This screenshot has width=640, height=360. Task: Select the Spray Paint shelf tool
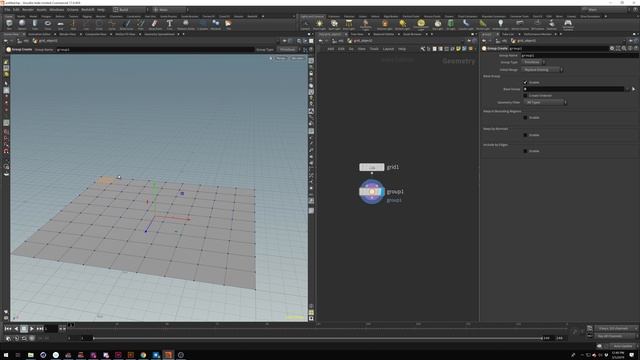pos(155,24)
